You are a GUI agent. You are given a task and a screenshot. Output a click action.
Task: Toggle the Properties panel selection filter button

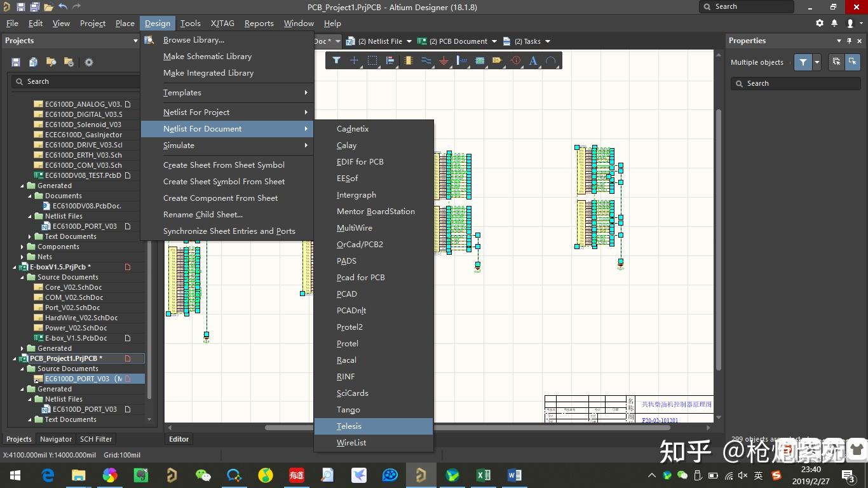[803, 62]
